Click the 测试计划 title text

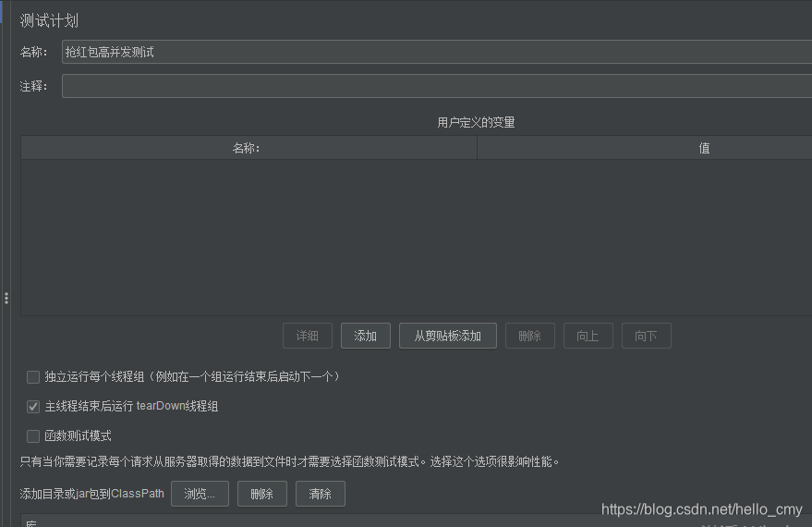pos(49,20)
